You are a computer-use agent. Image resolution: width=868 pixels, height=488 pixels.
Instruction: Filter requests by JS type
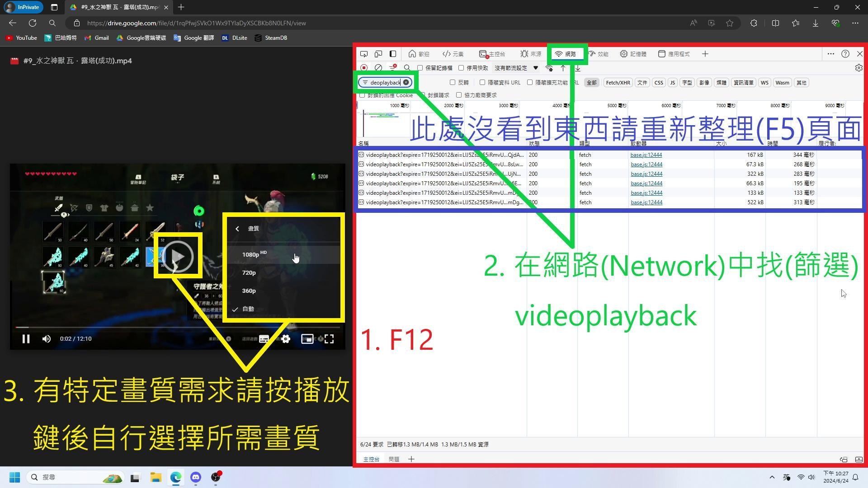coord(672,83)
